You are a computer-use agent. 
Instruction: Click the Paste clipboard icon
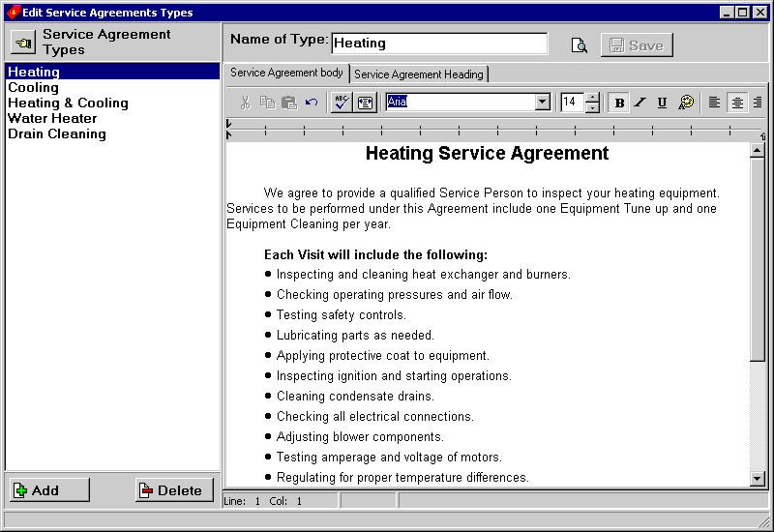[x=289, y=103]
